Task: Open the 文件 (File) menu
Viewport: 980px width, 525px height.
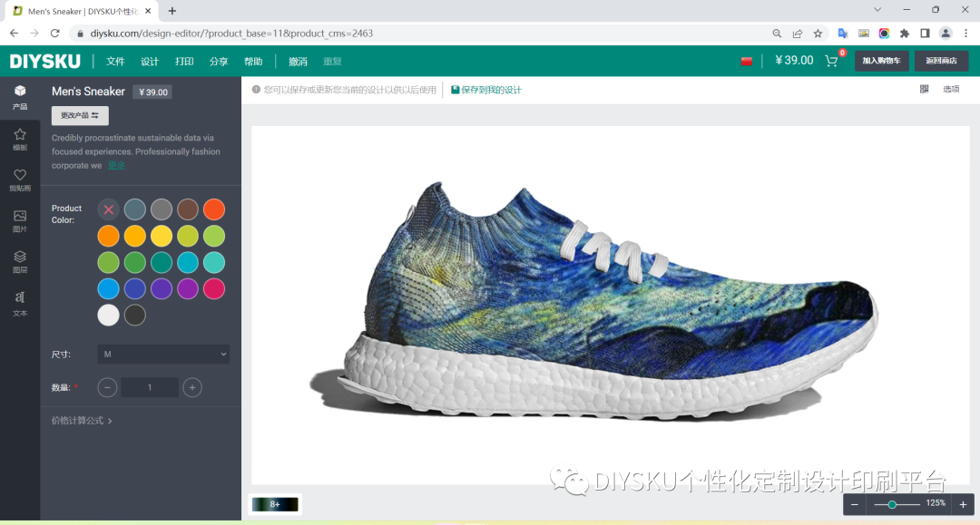Action: tap(115, 61)
